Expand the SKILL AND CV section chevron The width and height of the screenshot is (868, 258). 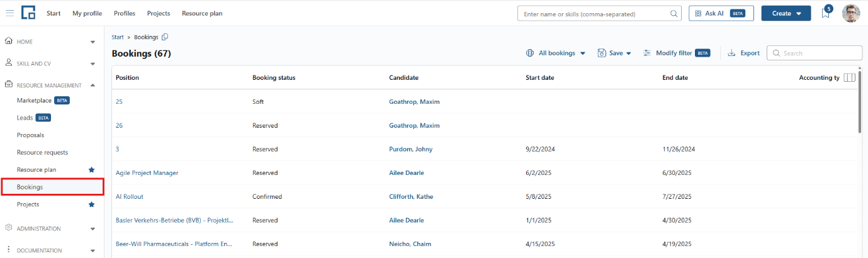pyautogui.click(x=93, y=64)
